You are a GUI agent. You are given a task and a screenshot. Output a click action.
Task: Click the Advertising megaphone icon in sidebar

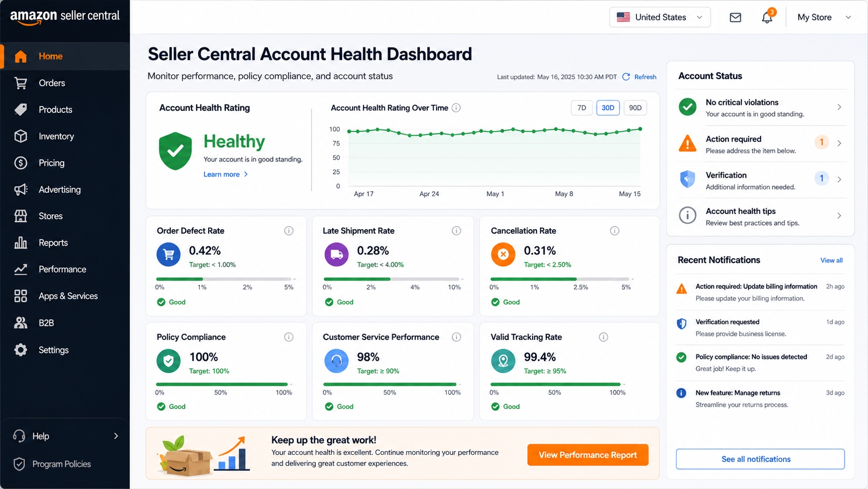21,190
